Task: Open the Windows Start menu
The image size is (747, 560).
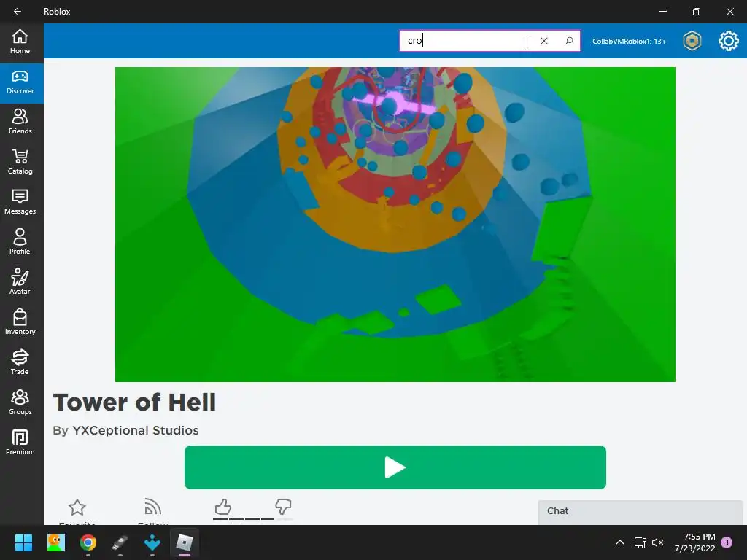Action: click(x=23, y=542)
